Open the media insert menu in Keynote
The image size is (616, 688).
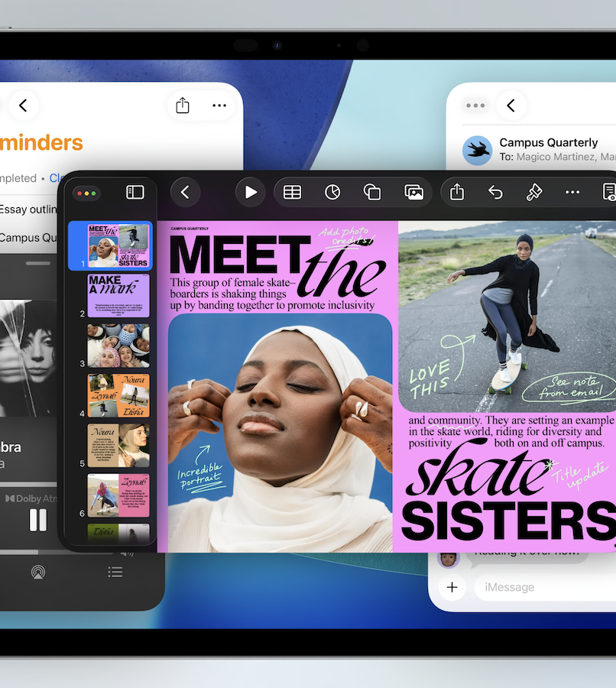pos(413,193)
